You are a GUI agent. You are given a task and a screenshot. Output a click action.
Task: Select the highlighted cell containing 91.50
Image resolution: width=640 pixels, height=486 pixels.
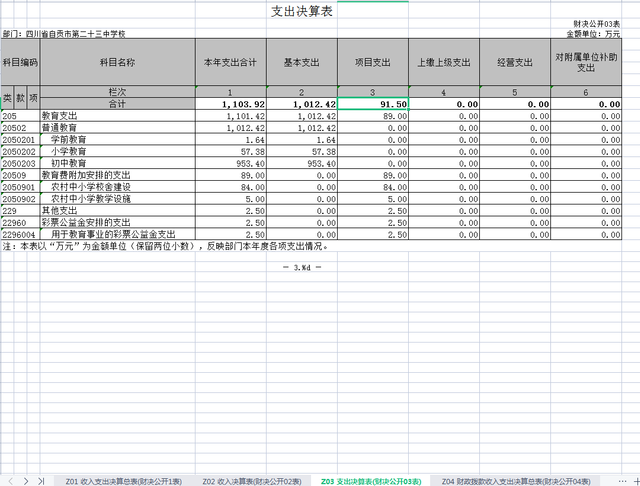(x=373, y=104)
